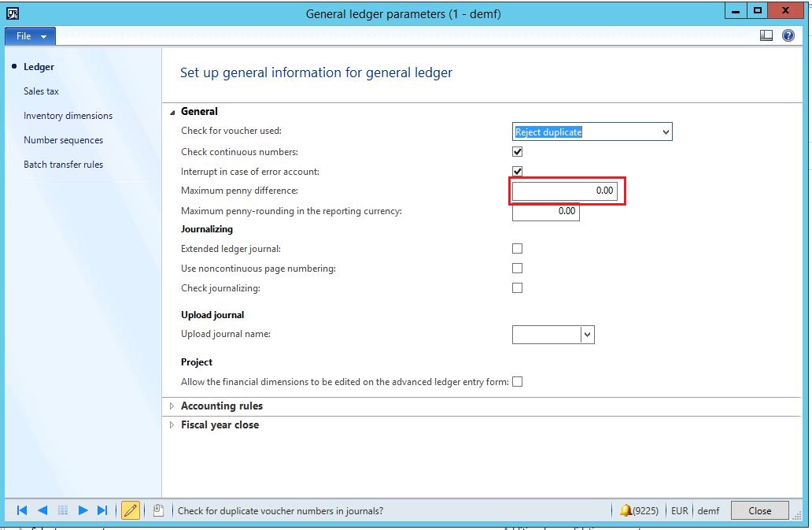
Task: Open the File menu
Action: pyautogui.click(x=30, y=36)
